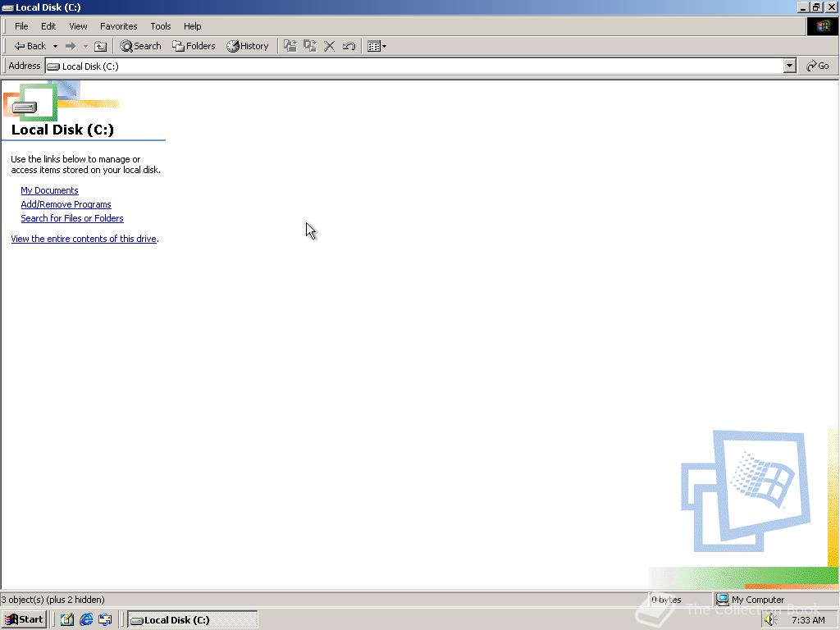Screen dimensions: 840x630
Task: Expand the Address bar dropdown list
Action: (x=790, y=66)
